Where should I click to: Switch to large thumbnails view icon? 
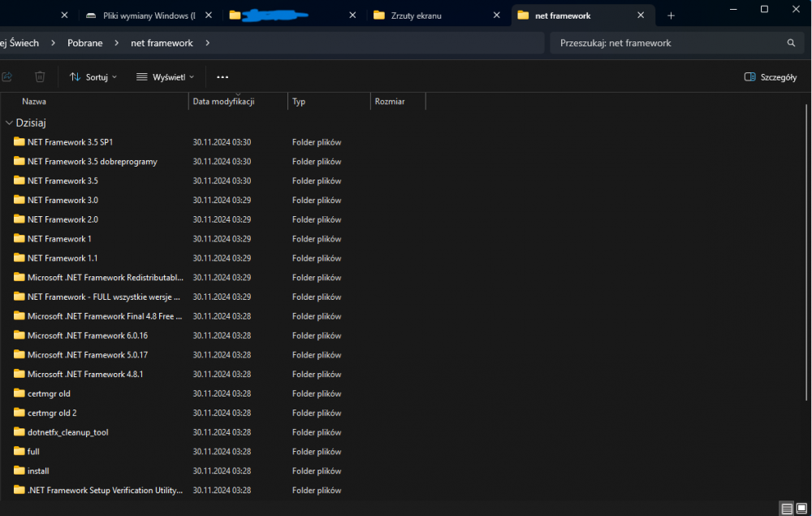[801, 509]
